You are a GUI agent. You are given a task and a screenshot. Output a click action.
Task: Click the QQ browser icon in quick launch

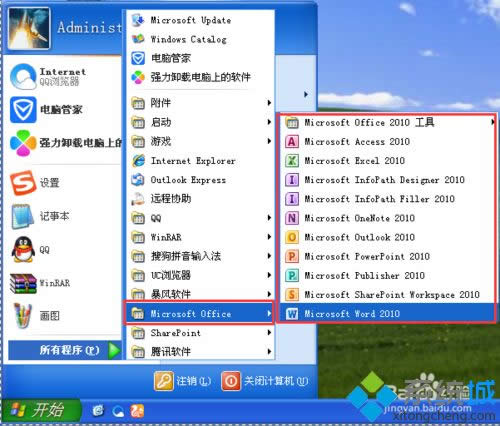118,411
